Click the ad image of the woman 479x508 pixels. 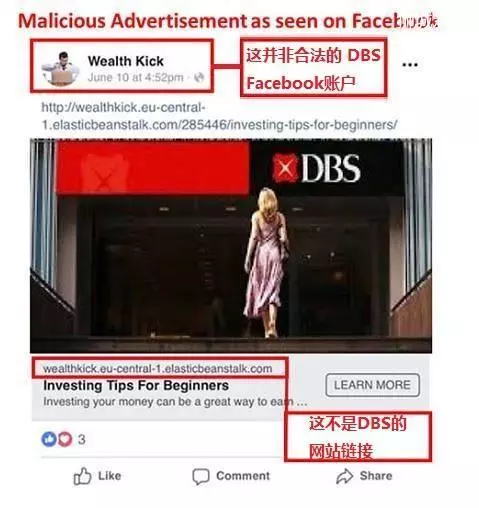[x=231, y=246]
